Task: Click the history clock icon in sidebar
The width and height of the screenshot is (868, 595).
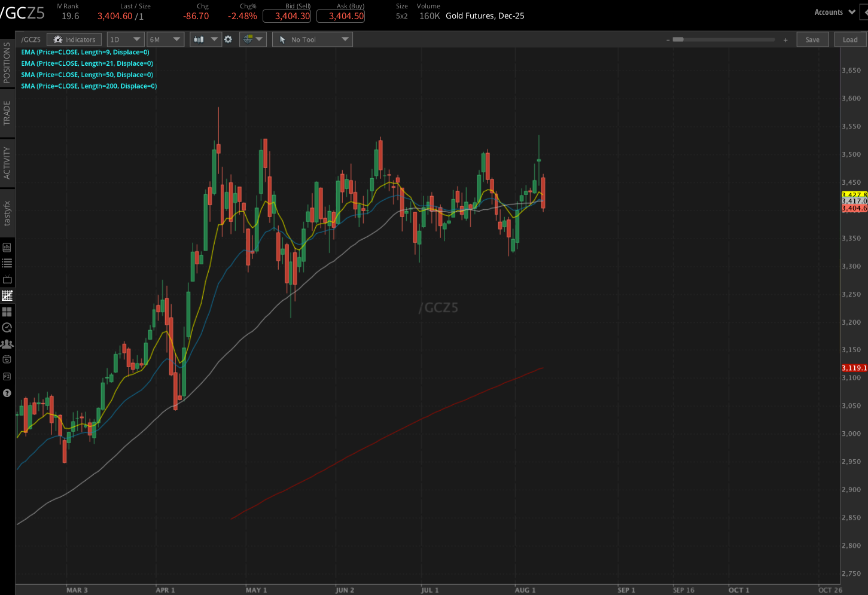Action: click(8, 327)
